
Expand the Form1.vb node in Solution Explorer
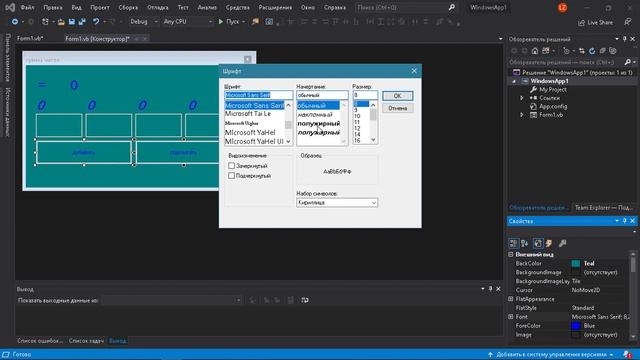click(x=522, y=115)
